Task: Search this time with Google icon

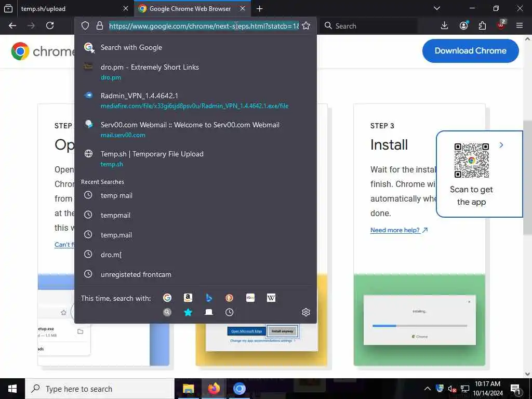Action: 167,298
